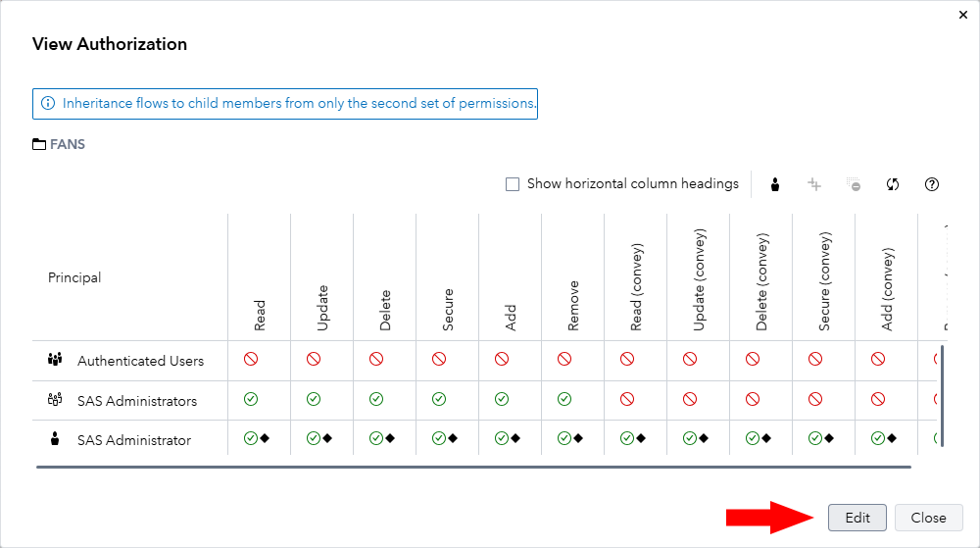Enable Show horizontal column headings checkbox
This screenshot has width=980, height=548.
[512, 184]
